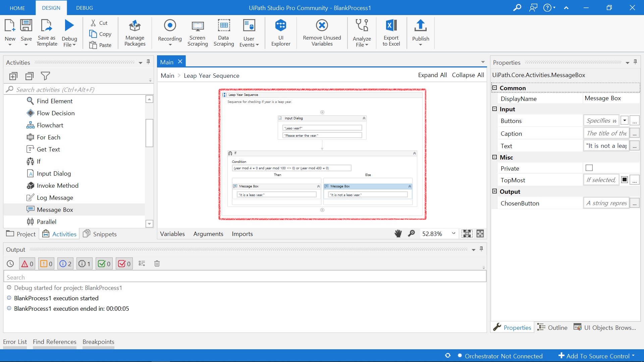
Task: Open the Buttons dropdown in Properties
Action: [625, 120]
